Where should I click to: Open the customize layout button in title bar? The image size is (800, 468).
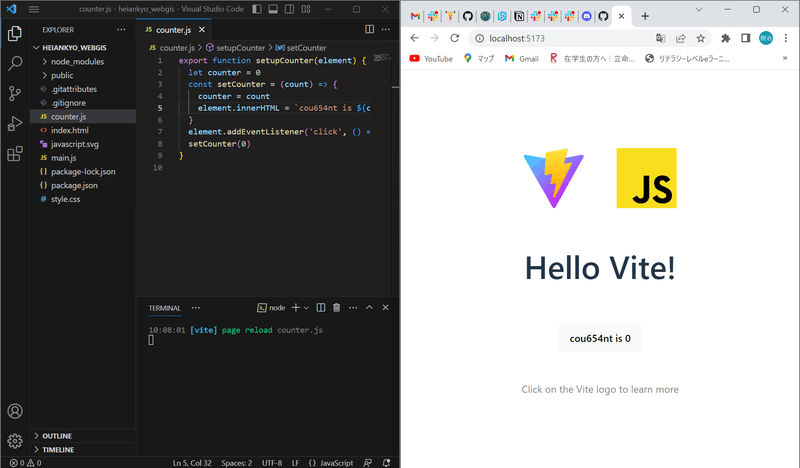(x=306, y=9)
